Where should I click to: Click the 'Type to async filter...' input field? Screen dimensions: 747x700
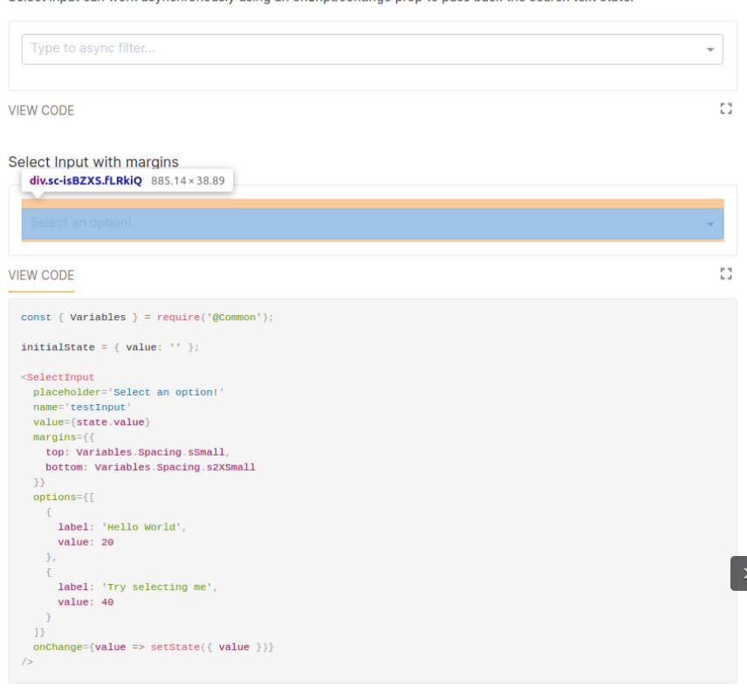[372, 49]
